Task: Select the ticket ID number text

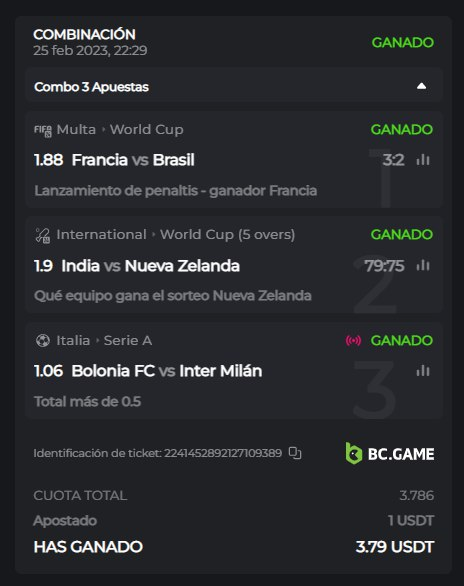Action: point(223,453)
